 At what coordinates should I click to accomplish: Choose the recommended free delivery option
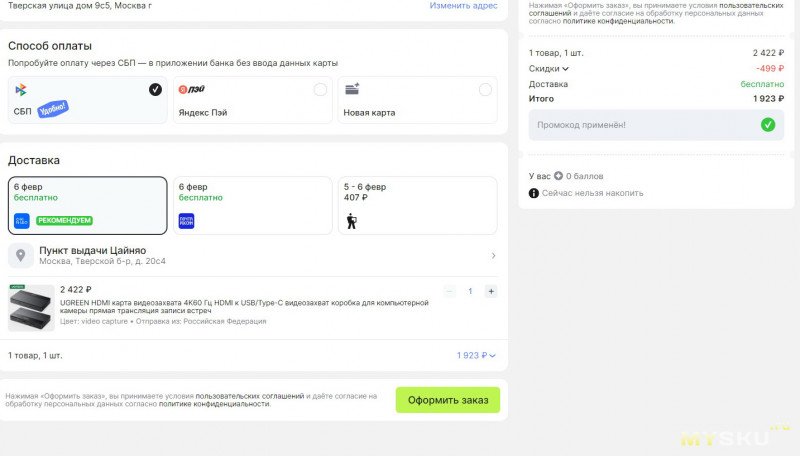click(x=87, y=205)
